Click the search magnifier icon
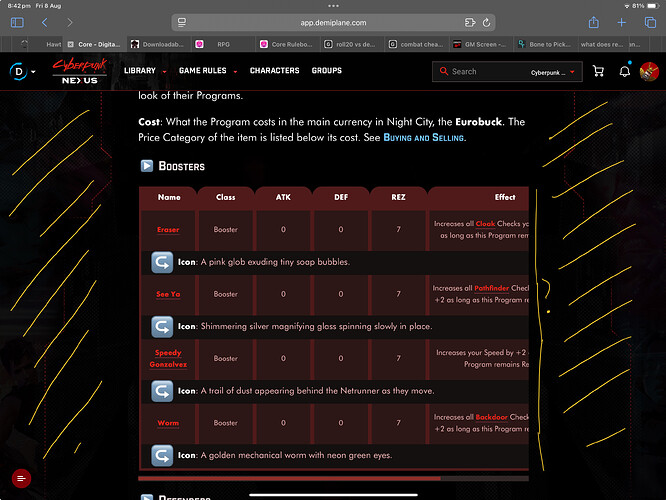The image size is (666, 500). (444, 71)
